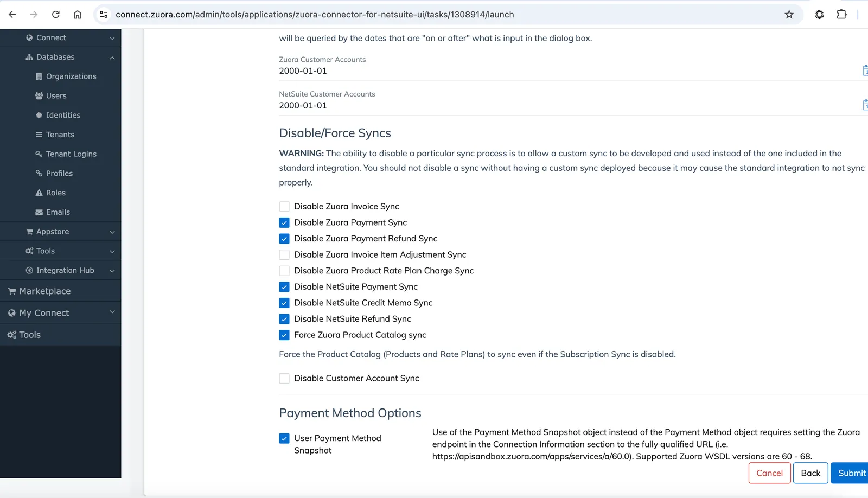Check Disable Zuora Invoice Item Adjustment Sync
This screenshot has width=868, height=498.
tap(284, 254)
